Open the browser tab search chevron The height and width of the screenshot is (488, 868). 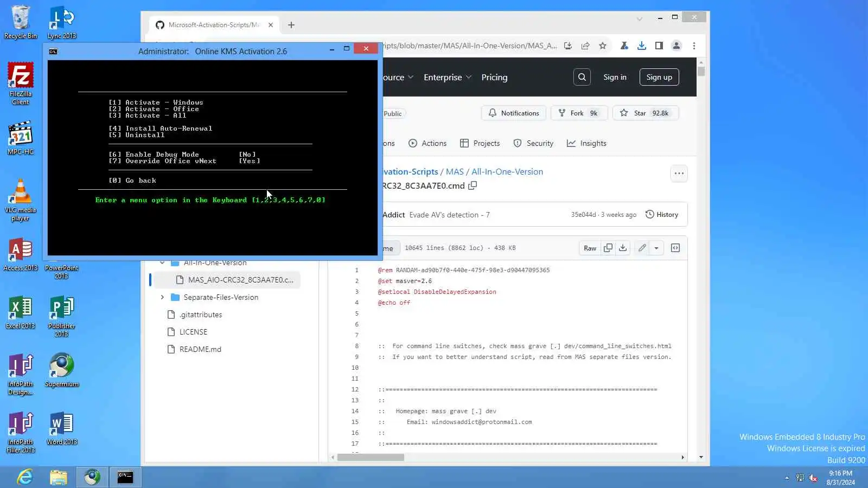(x=640, y=19)
